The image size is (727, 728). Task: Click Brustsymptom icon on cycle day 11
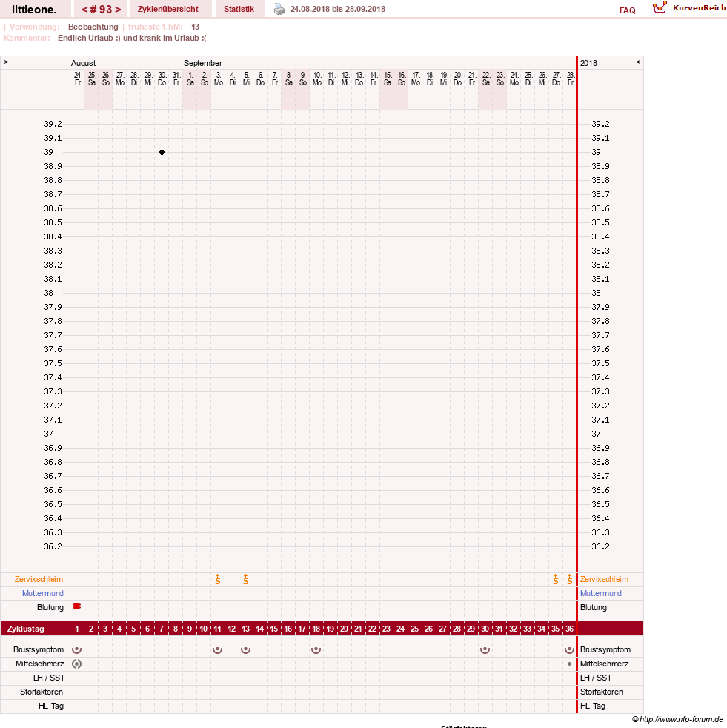coord(217,649)
